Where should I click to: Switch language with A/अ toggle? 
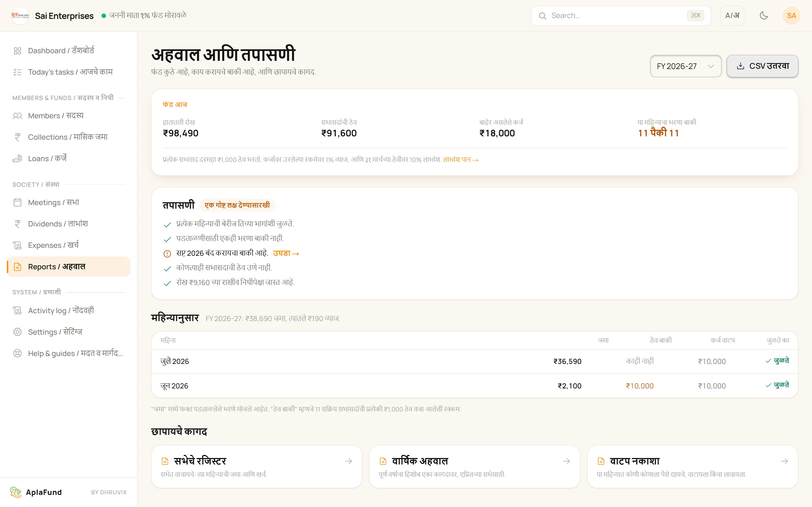click(x=732, y=15)
